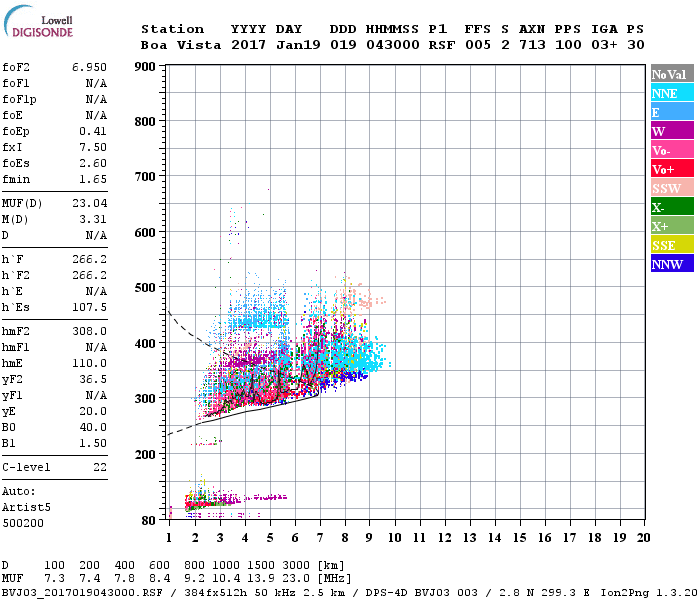700x600 pixels.
Task: Select the NoVal gray legend swatch
Action: coord(672,74)
